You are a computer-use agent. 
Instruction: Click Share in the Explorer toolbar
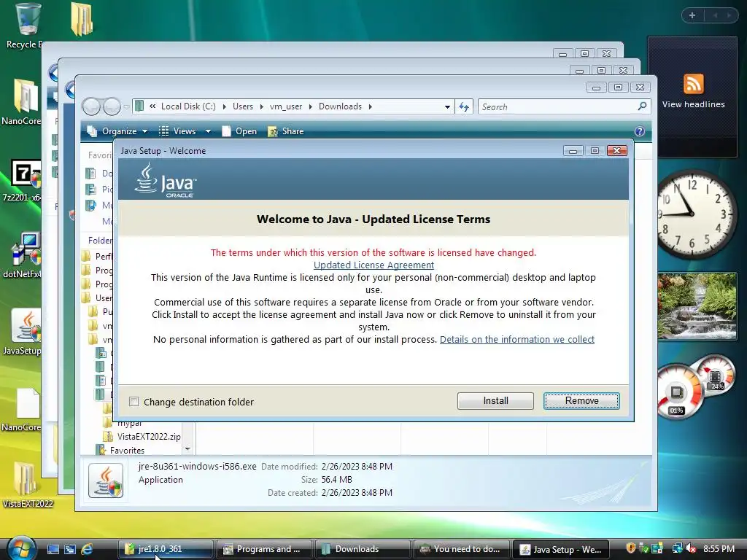286,131
